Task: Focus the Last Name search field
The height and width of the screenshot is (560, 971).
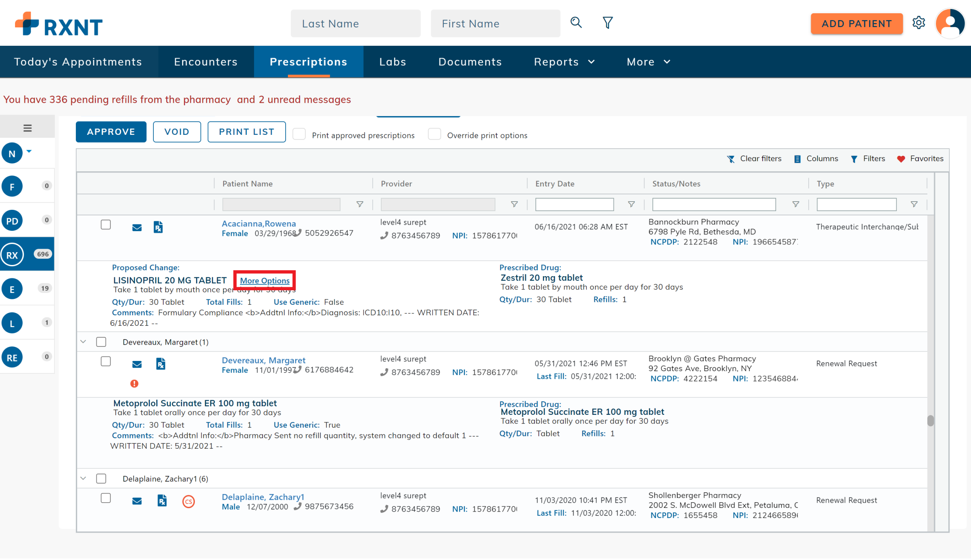Action: (x=356, y=24)
